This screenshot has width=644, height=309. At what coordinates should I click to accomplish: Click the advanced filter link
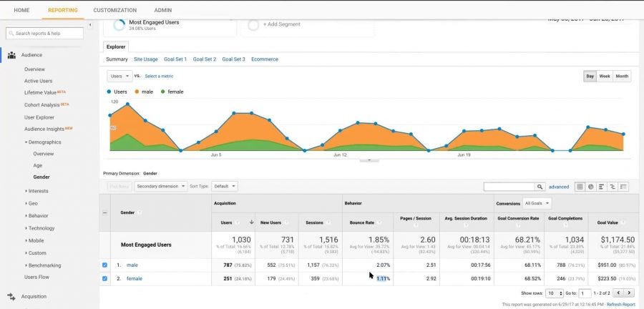point(559,187)
